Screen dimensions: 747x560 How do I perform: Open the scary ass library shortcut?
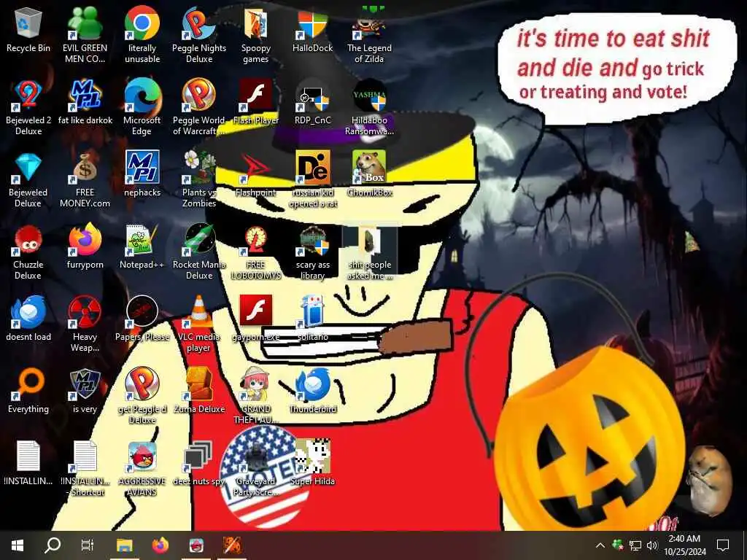tap(312, 252)
